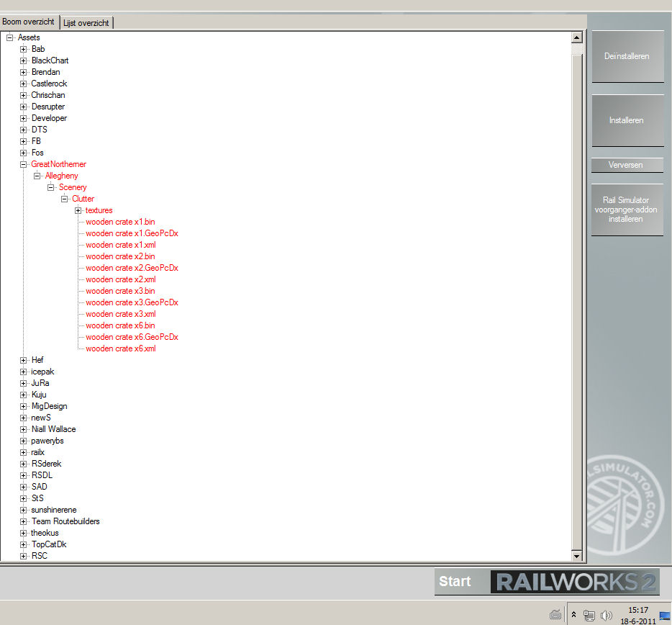The height and width of the screenshot is (625, 672).
Task: Expand the icepak folder
Action: point(23,372)
